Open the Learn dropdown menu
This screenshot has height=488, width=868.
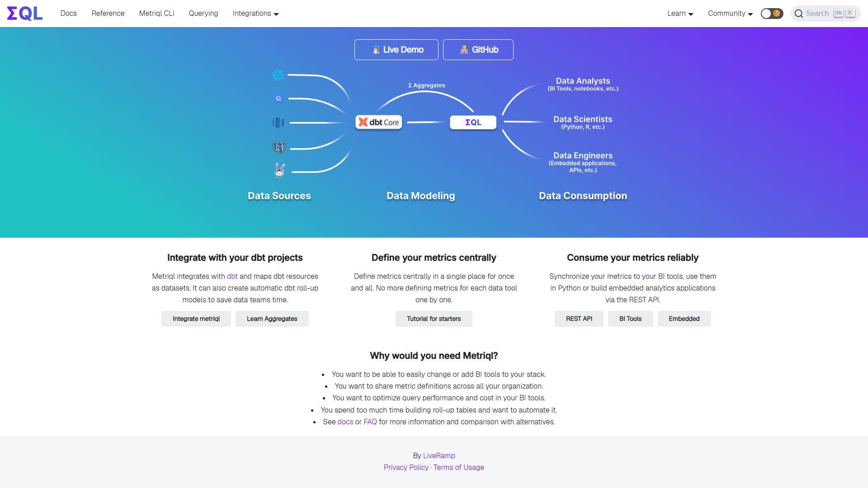pyautogui.click(x=680, y=14)
